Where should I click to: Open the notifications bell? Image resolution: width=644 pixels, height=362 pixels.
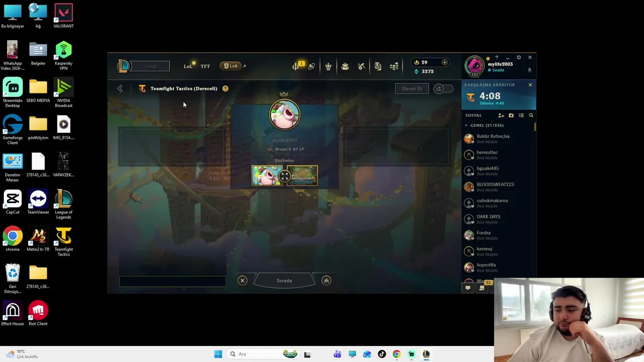point(529,70)
